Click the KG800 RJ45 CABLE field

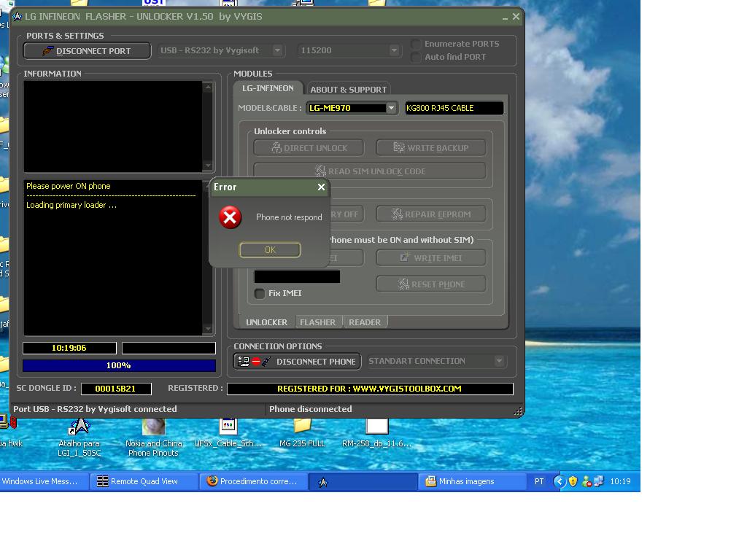pyautogui.click(x=454, y=108)
